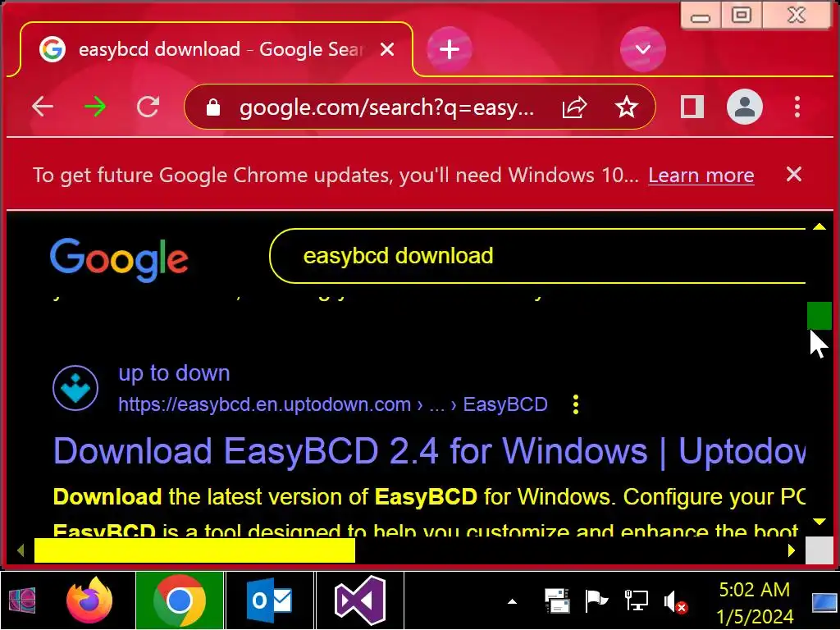Go to Google homepage via logo
840x630 pixels.
(x=119, y=259)
